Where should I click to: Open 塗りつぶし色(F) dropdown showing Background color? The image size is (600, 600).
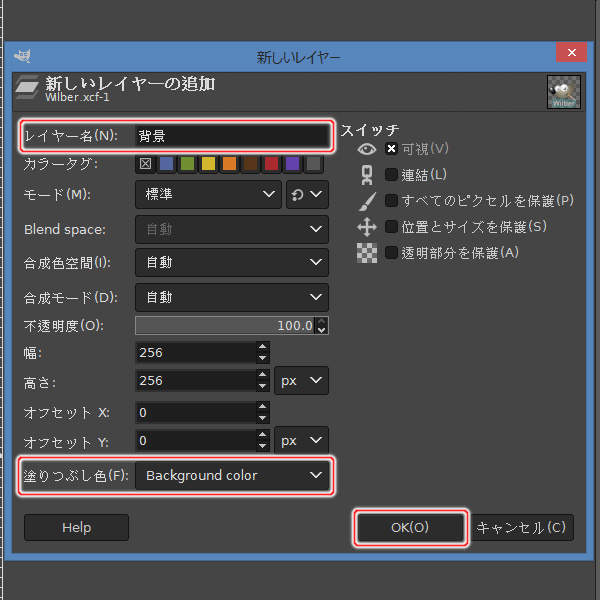click(232, 476)
